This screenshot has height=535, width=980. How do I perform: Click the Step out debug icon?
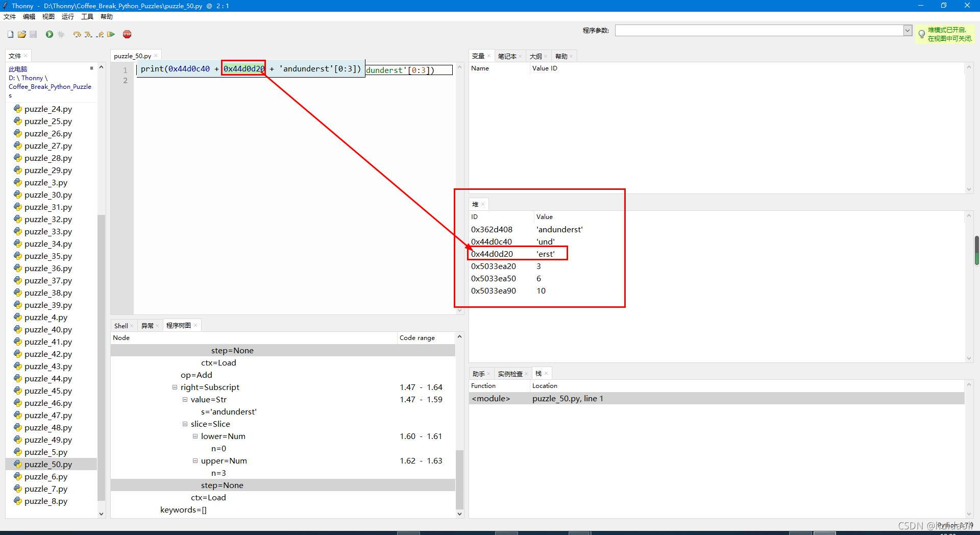pos(100,34)
